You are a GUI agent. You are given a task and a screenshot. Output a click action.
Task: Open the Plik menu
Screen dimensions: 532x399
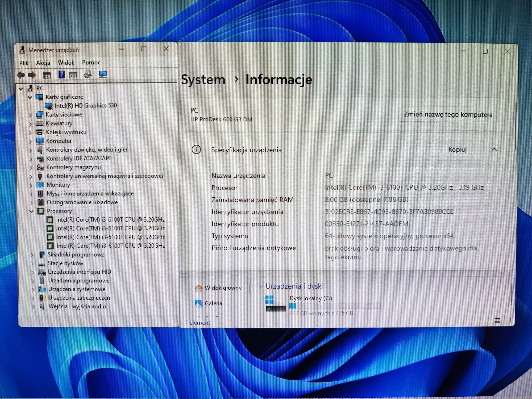[24, 63]
